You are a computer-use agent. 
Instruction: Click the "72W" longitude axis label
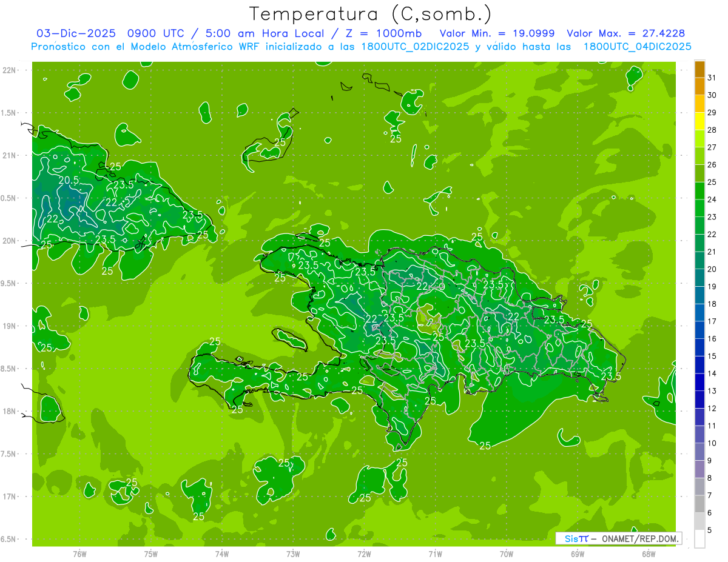[364, 554]
